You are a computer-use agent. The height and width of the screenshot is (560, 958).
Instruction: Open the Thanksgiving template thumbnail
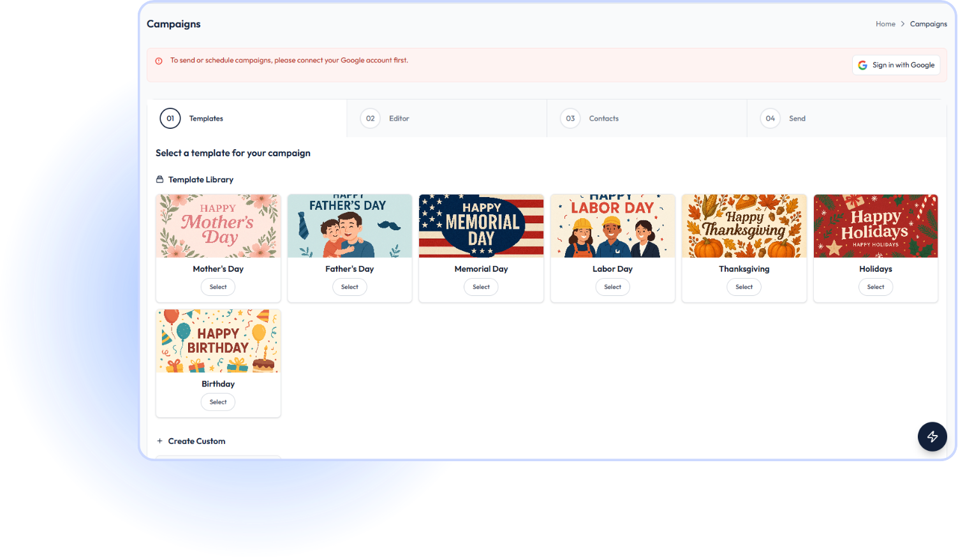[744, 226]
